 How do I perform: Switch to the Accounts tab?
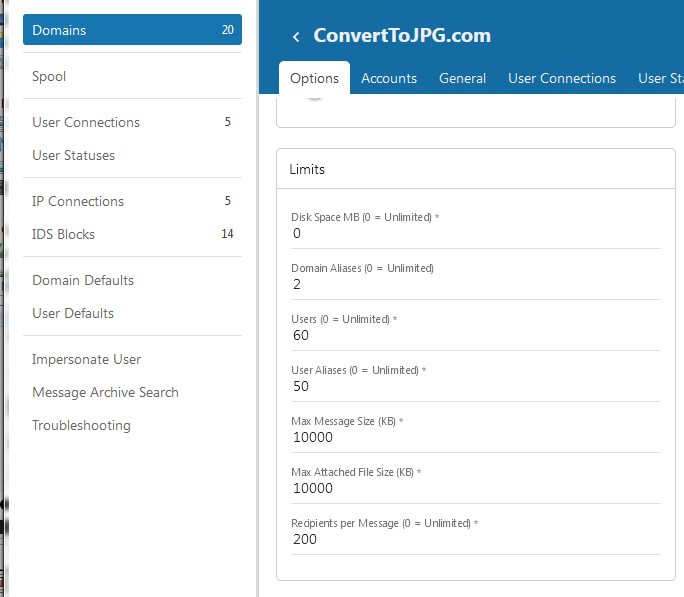389,78
